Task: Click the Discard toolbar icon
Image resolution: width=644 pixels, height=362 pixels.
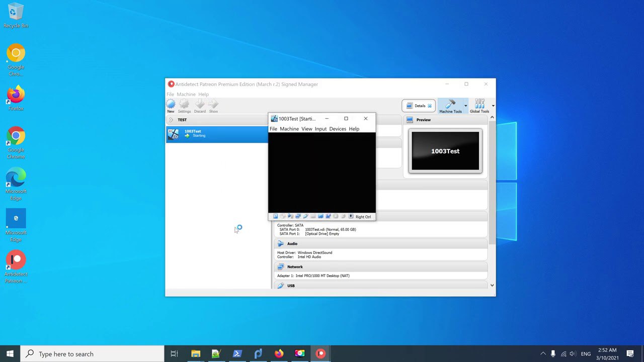Action: [x=200, y=104]
